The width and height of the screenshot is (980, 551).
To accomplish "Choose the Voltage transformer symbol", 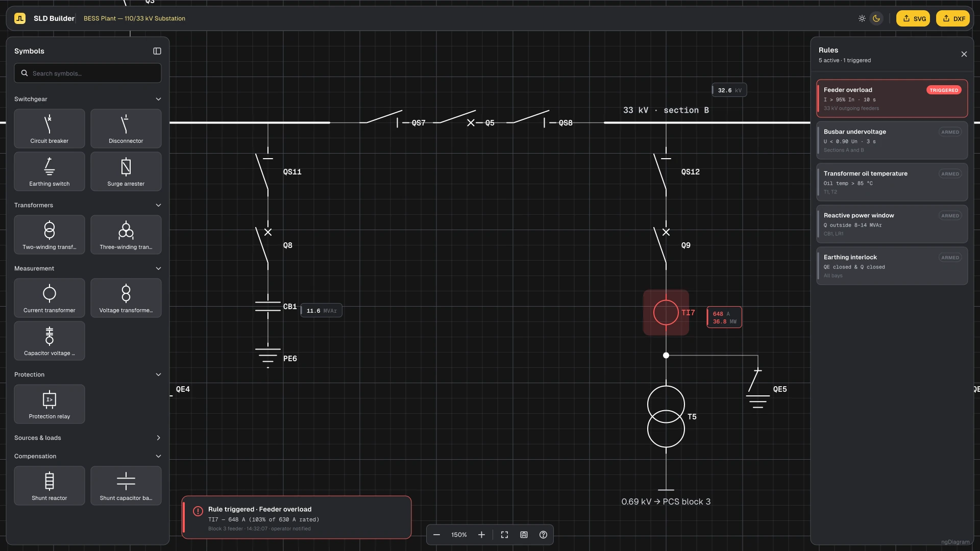I will tap(126, 298).
